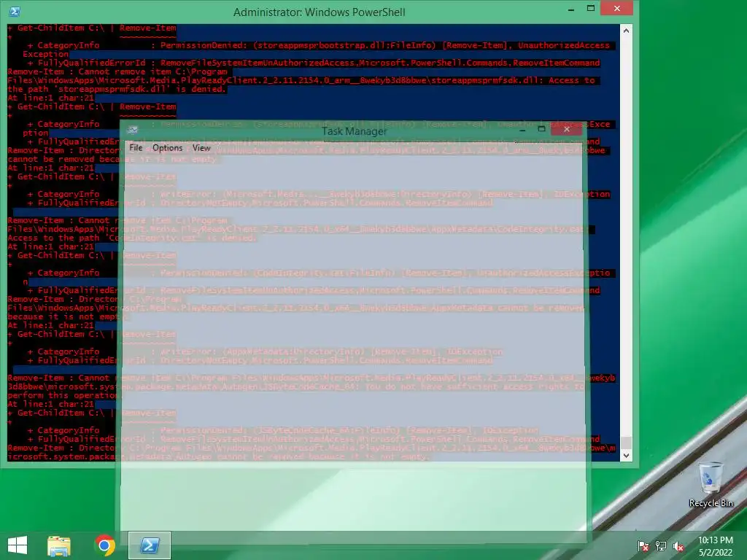Maximize the Task Manager window
Screen dimensions: 747x560
(541, 129)
